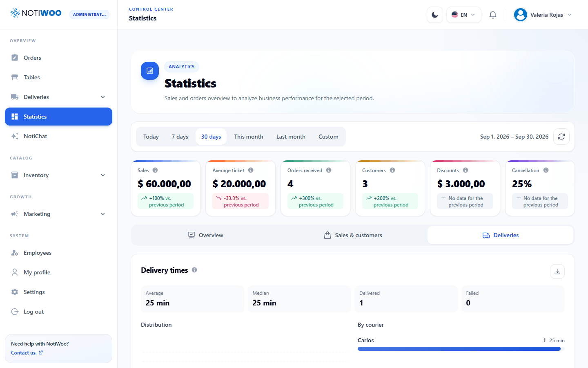Open the notifications bell

pos(493,15)
